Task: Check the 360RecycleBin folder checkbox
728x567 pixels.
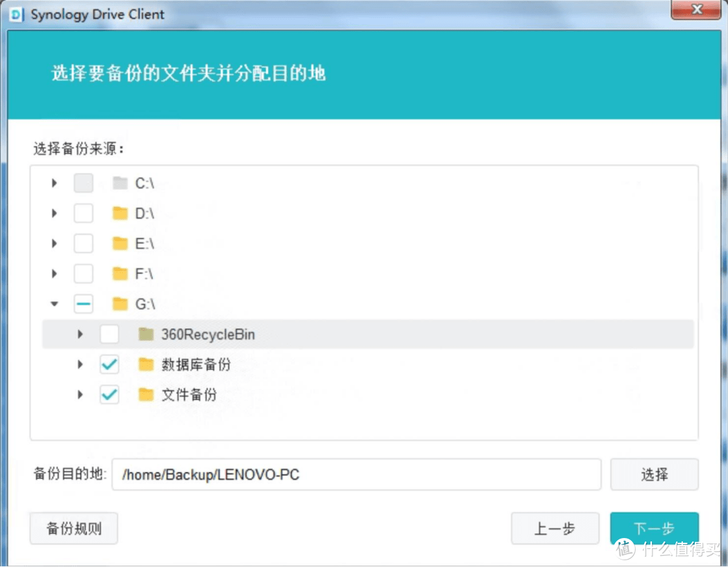Action: pos(109,334)
